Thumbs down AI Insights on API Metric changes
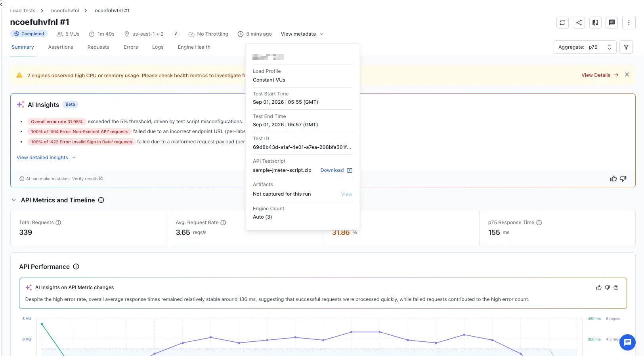The image size is (644, 356). click(x=608, y=287)
